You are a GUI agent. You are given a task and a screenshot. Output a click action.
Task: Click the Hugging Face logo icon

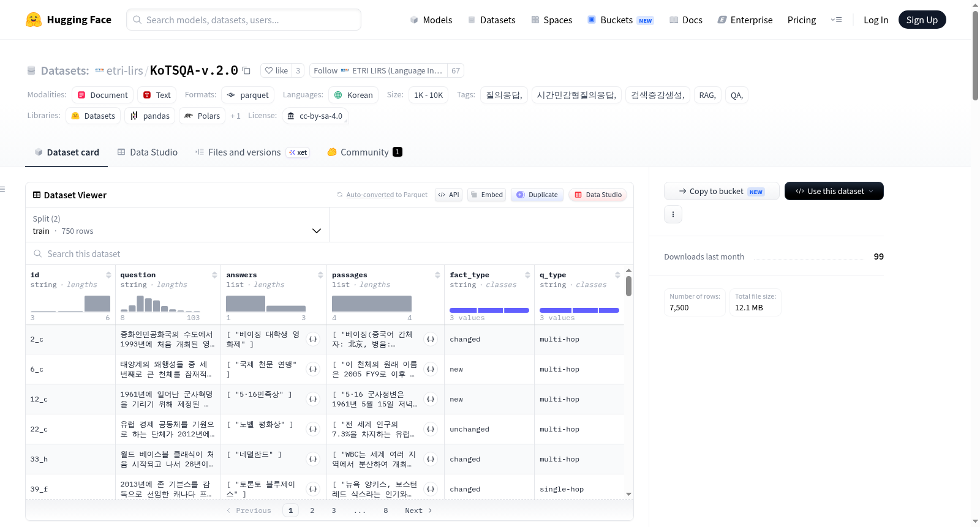(34, 20)
